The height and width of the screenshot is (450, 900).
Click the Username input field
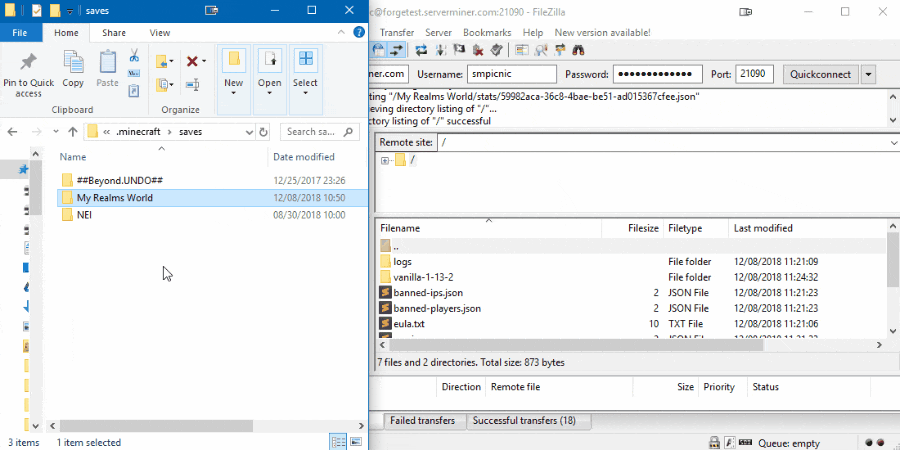[x=512, y=74]
